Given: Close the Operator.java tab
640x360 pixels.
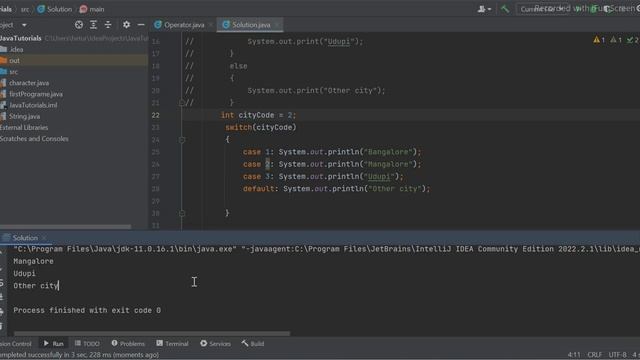Looking at the screenshot, I should (211, 25).
